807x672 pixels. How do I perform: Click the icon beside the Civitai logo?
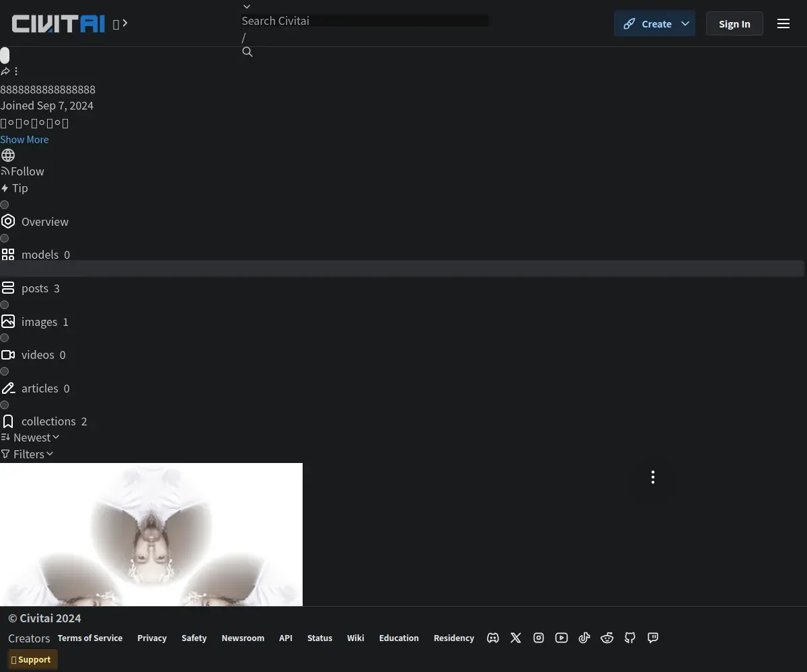(x=120, y=24)
